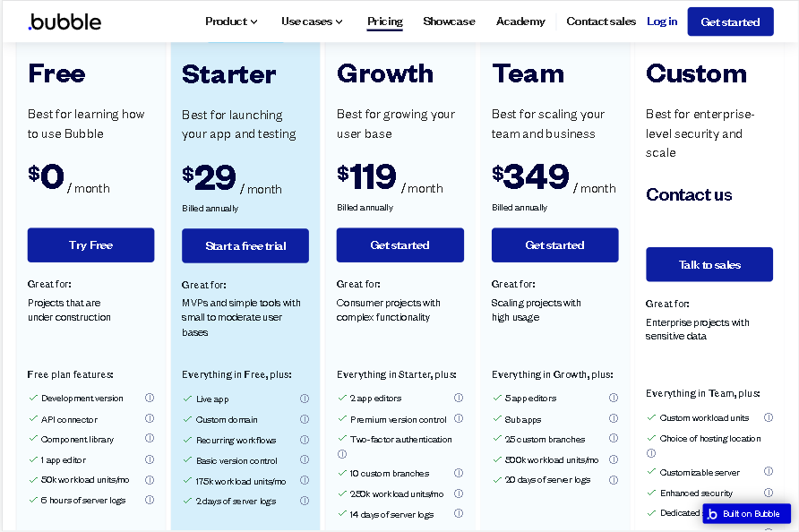Open info icon beside Premium version control
Screen dimensions: 799x532
click(459, 418)
